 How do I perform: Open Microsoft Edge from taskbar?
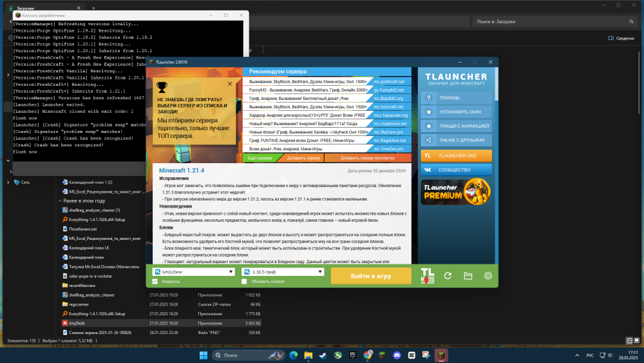[293, 355]
